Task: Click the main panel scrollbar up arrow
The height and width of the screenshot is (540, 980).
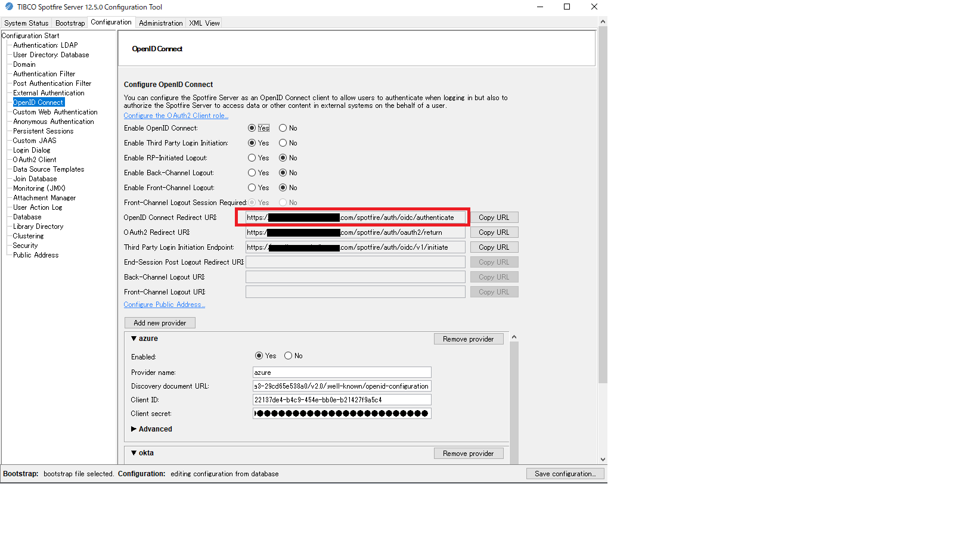Action: (x=603, y=21)
